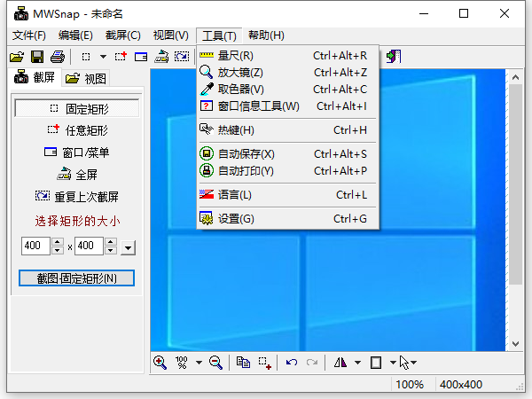The image size is (532, 399).
Task: Toggle 自动打印(Y) auto print
Action: click(287, 170)
